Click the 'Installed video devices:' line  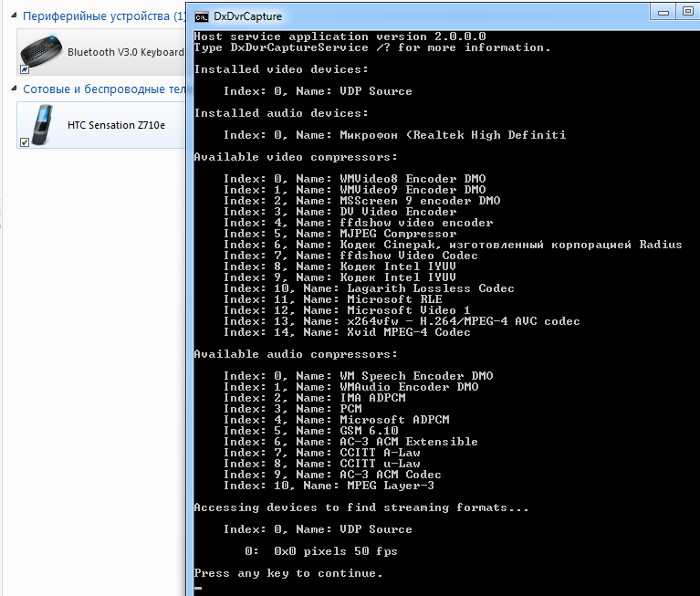coord(281,69)
